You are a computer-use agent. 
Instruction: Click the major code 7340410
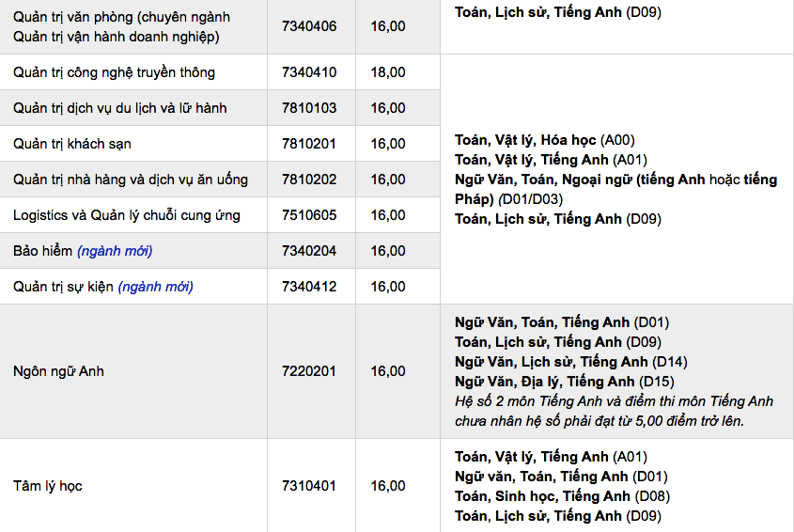coord(309,72)
